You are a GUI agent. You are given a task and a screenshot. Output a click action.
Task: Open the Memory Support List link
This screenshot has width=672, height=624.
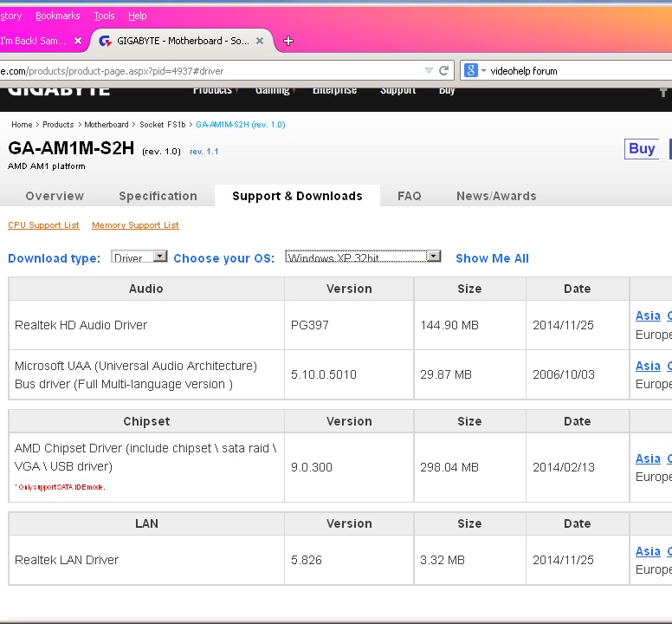coord(135,225)
